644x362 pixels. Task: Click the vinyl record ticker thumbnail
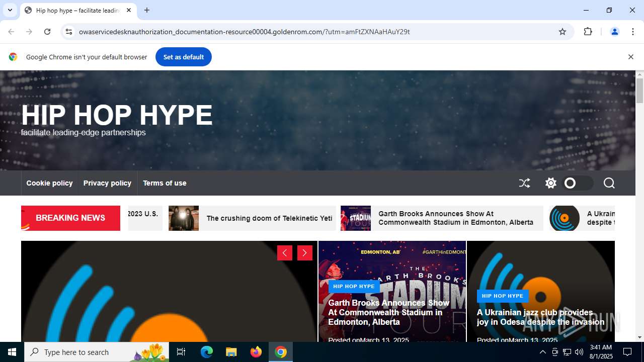click(x=565, y=218)
